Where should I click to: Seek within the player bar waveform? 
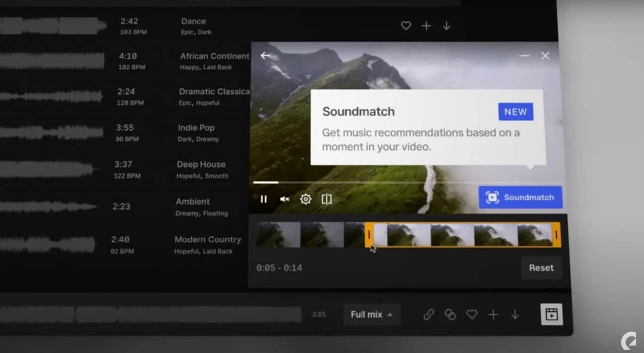pyautogui.click(x=151, y=314)
